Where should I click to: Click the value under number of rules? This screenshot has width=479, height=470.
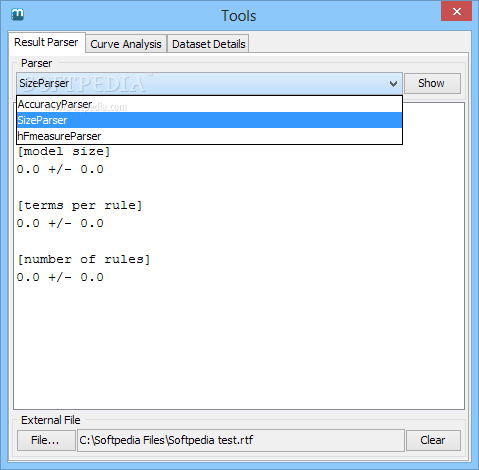[x=60, y=277]
